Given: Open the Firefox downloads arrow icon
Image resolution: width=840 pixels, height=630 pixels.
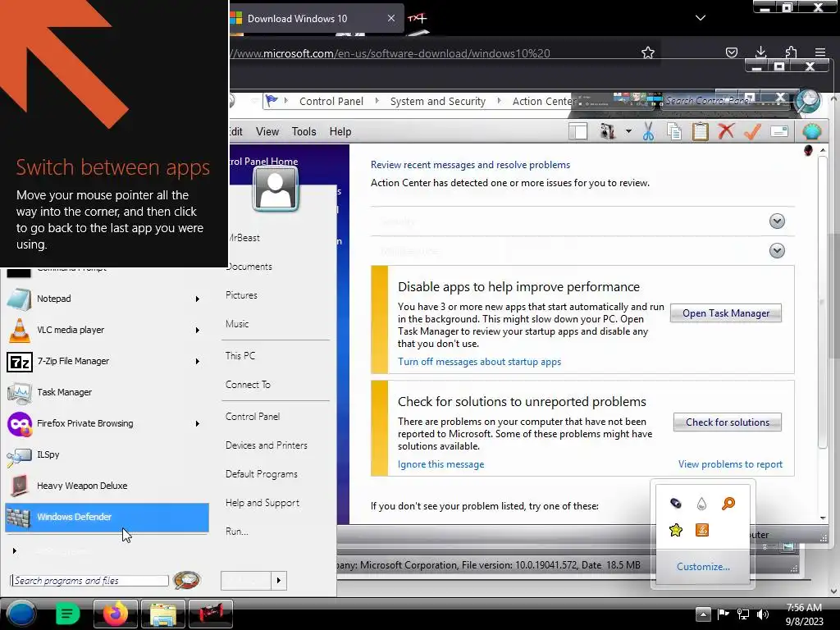Looking at the screenshot, I should click(x=760, y=52).
